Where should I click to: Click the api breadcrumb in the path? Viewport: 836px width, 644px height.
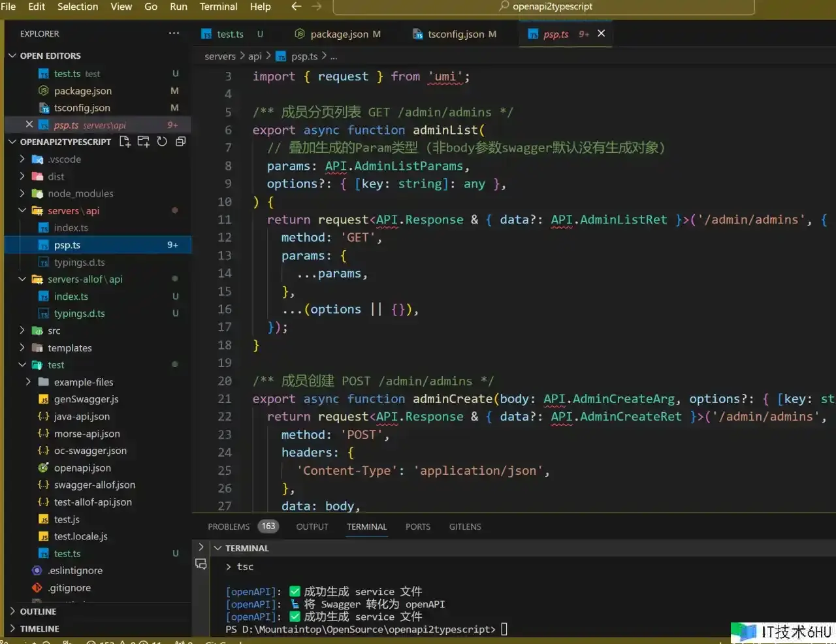(x=255, y=56)
